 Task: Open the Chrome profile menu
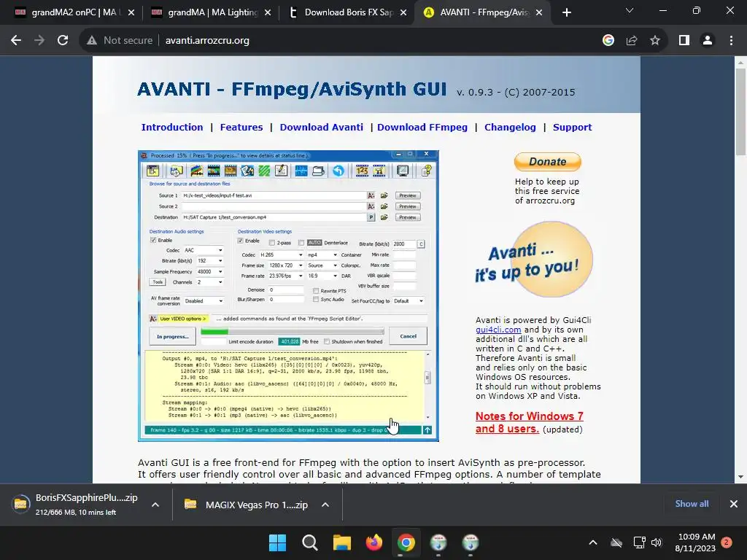pos(708,41)
